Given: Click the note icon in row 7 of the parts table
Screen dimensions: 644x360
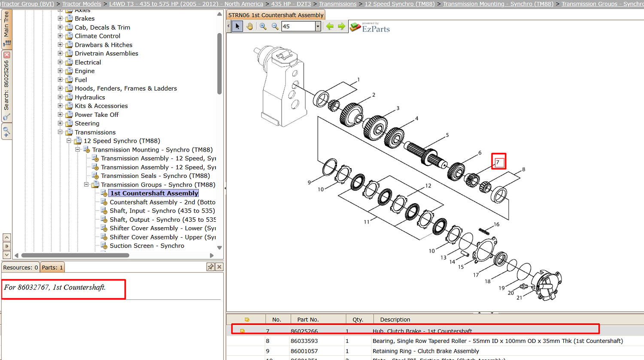Looking at the screenshot, I should tap(243, 331).
